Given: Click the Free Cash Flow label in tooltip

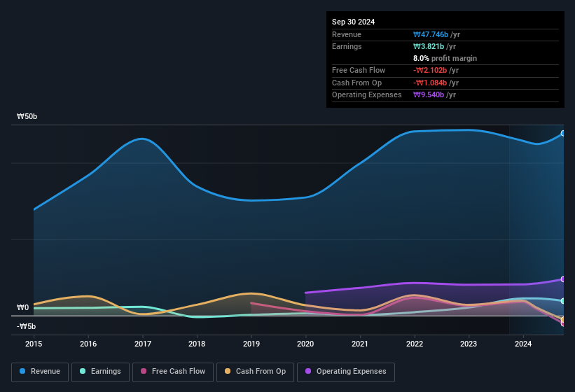Looking at the screenshot, I should pos(359,70).
